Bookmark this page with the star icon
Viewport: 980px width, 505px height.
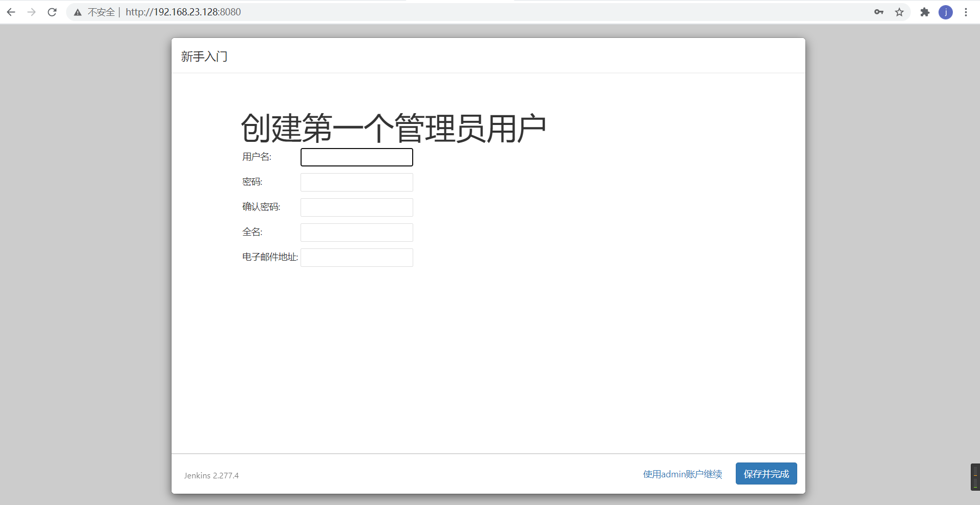pos(899,12)
